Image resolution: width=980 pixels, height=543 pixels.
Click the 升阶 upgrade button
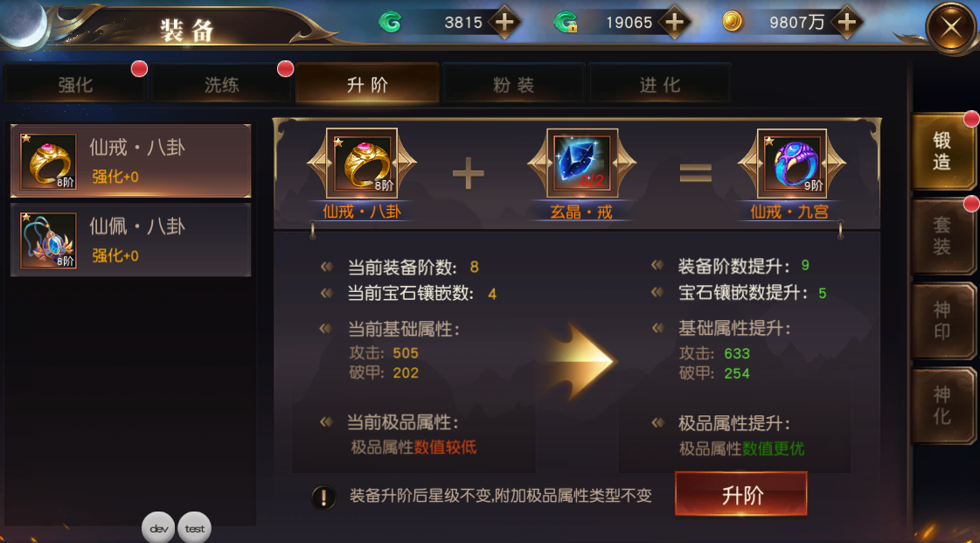point(741,494)
